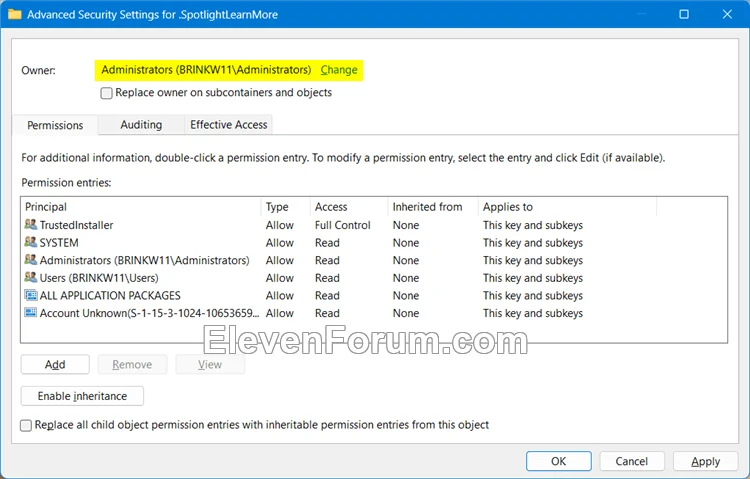Click the Administrators entry users icon
The height and width of the screenshot is (479, 750).
(x=31, y=260)
